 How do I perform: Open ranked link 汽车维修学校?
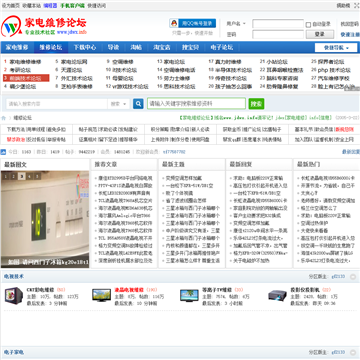tap(334, 78)
